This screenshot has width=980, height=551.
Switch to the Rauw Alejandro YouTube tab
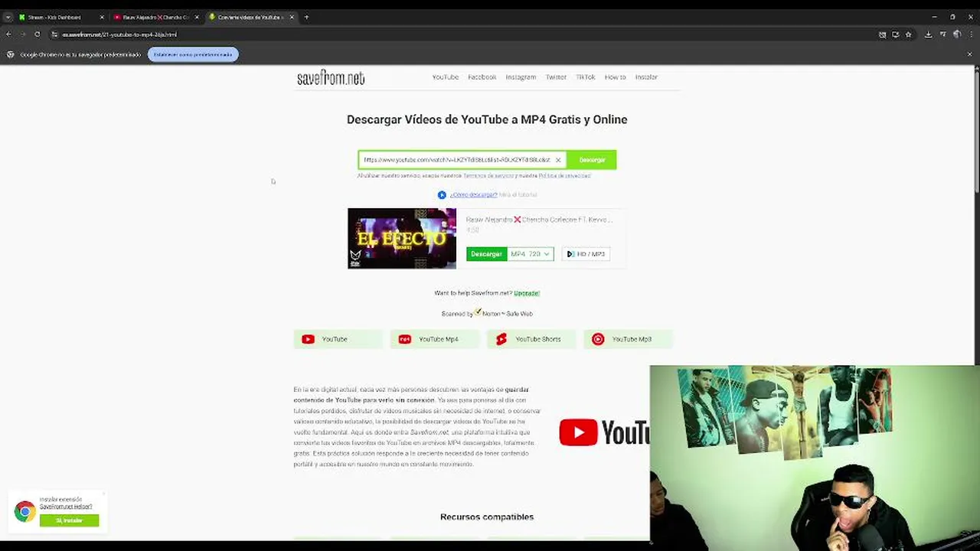pos(155,17)
